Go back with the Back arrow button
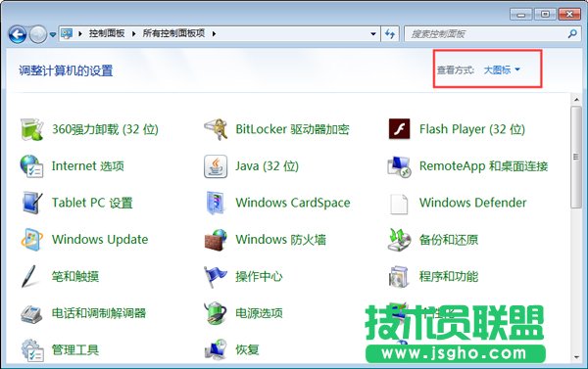Screen dimensions: 588x369 18,34
